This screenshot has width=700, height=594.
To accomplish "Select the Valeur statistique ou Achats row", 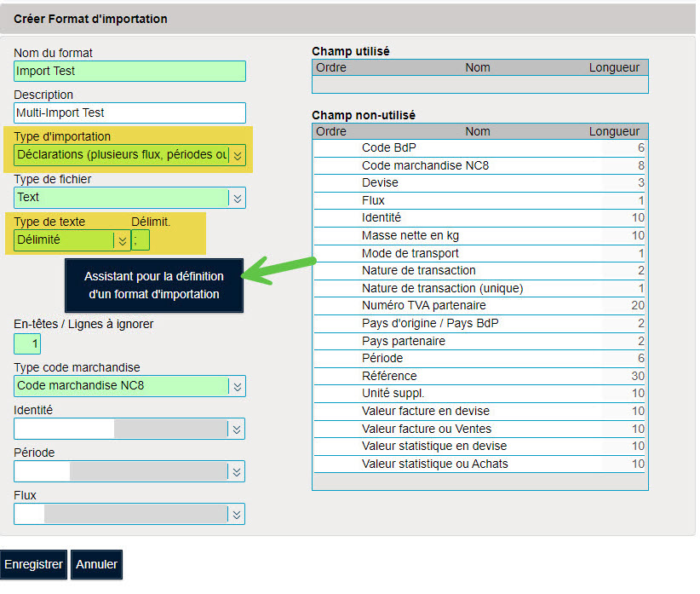I will (x=480, y=464).
